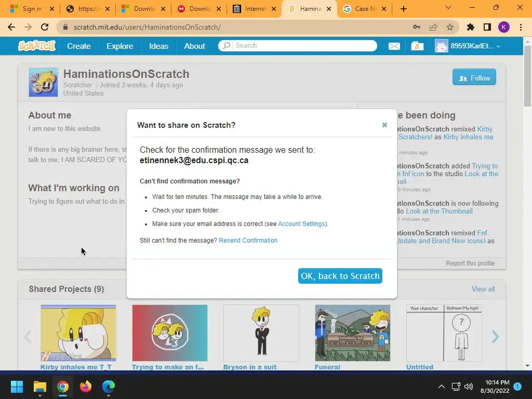
Task: Bookmark this page with star icon
Action: point(450,27)
